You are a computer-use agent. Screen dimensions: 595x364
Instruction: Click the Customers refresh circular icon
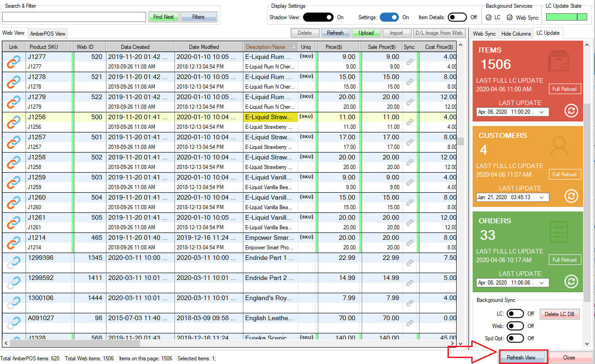(571, 196)
